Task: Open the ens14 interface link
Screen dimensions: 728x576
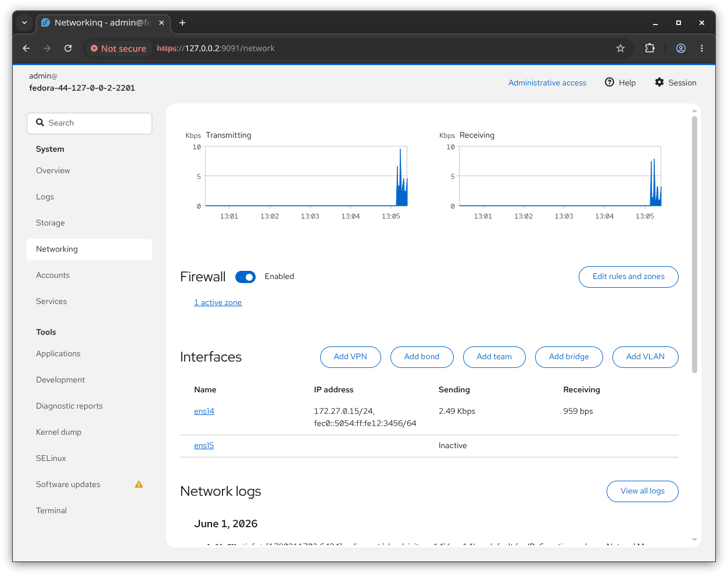Action: click(204, 411)
